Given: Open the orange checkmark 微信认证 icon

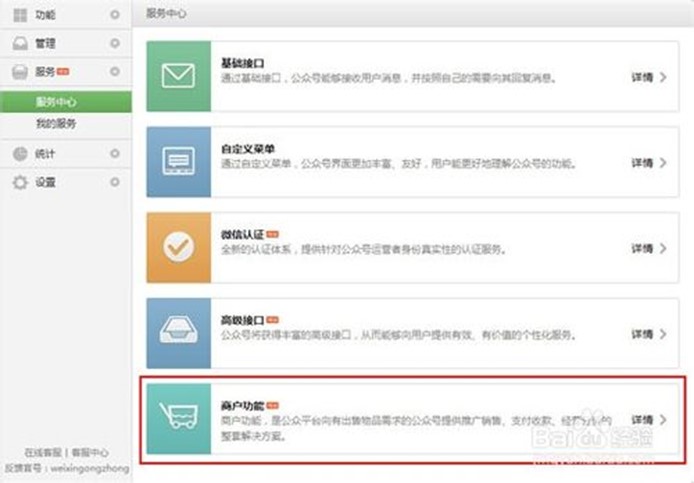Looking at the screenshot, I should tap(179, 247).
